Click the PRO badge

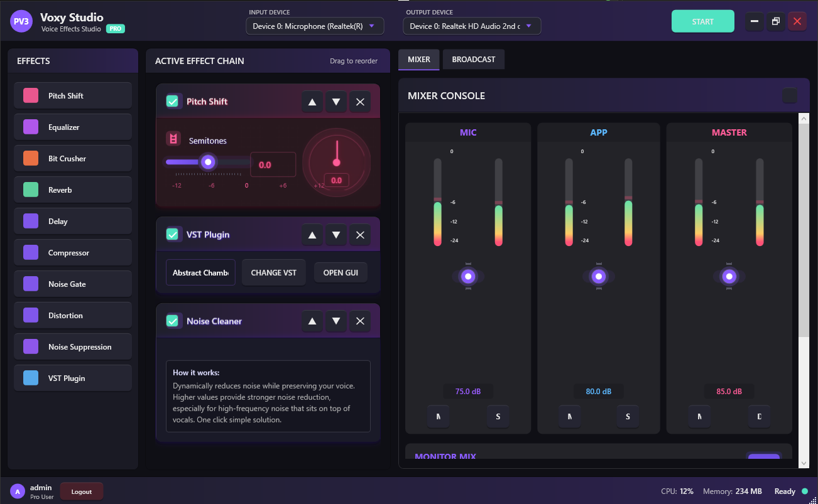[x=116, y=29]
